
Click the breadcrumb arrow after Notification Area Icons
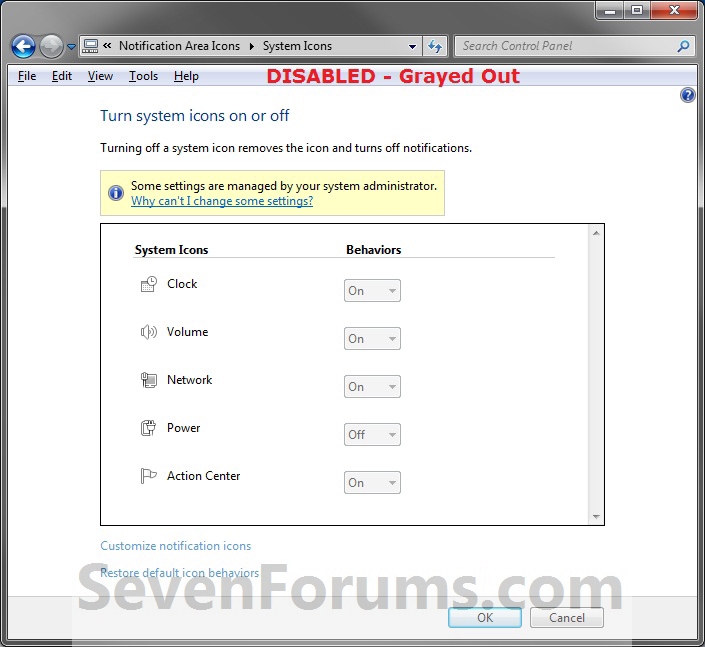(251, 46)
